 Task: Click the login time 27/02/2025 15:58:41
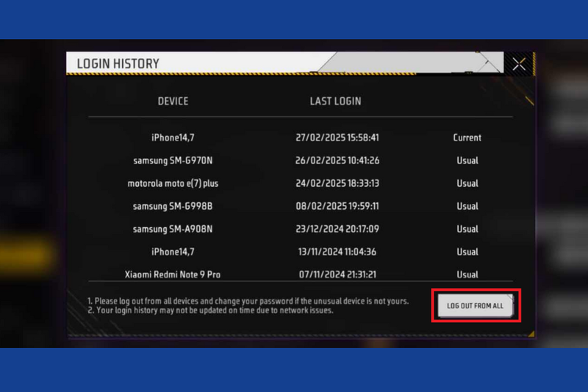coord(337,138)
